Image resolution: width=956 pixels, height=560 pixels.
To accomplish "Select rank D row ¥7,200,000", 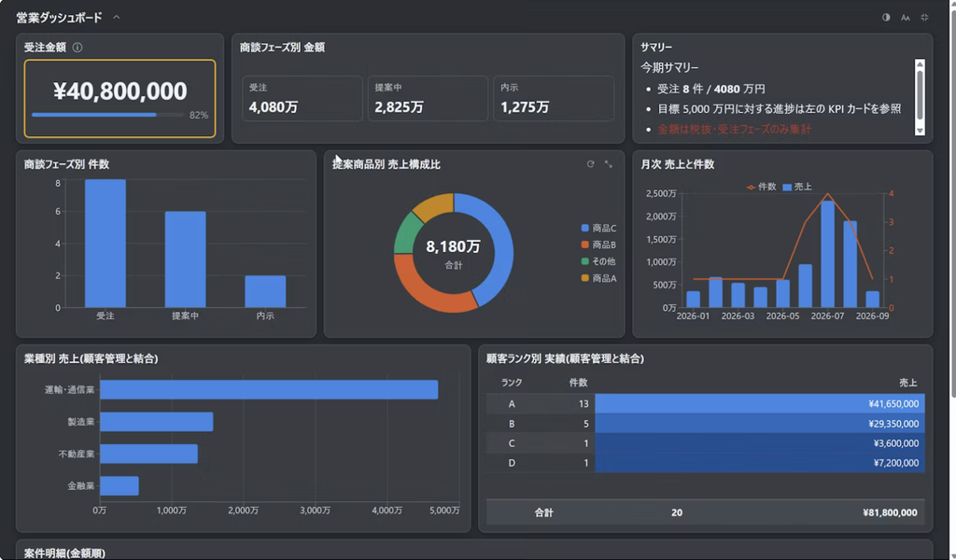I will pyautogui.click(x=706, y=463).
